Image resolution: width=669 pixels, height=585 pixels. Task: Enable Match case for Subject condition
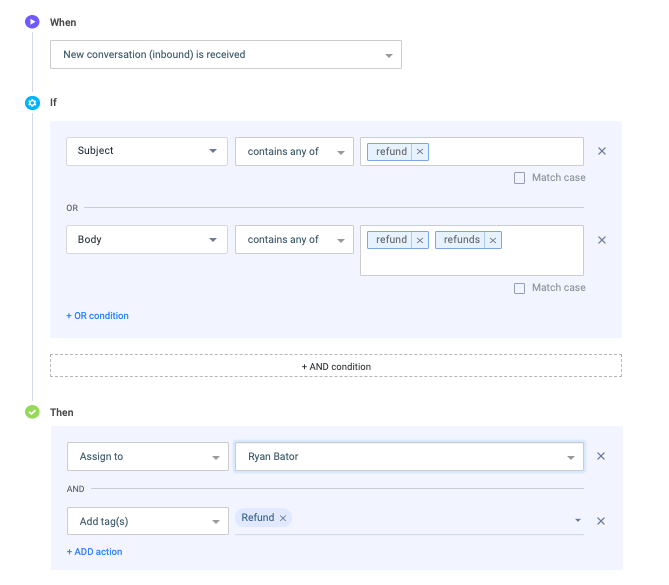(519, 178)
